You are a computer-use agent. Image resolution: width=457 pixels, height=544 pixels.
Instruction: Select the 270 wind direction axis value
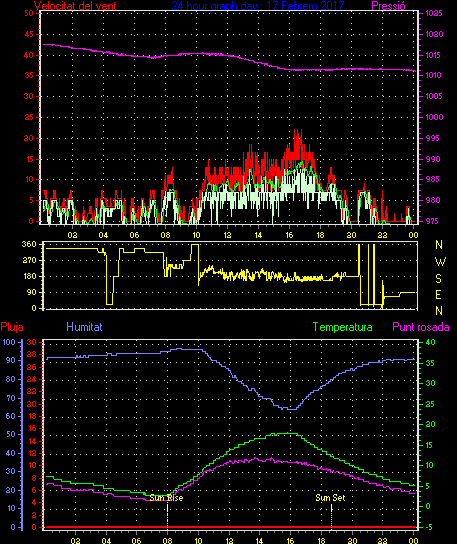click(29, 260)
